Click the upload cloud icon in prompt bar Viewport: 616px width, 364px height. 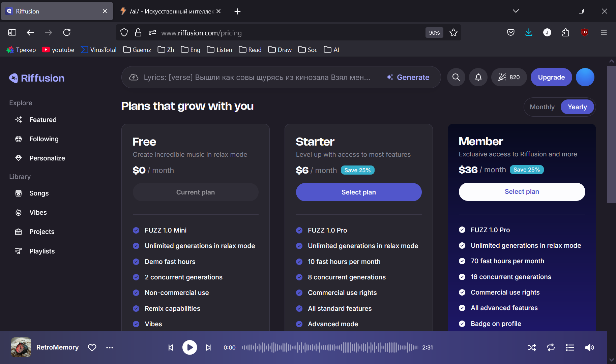point(134,77)
